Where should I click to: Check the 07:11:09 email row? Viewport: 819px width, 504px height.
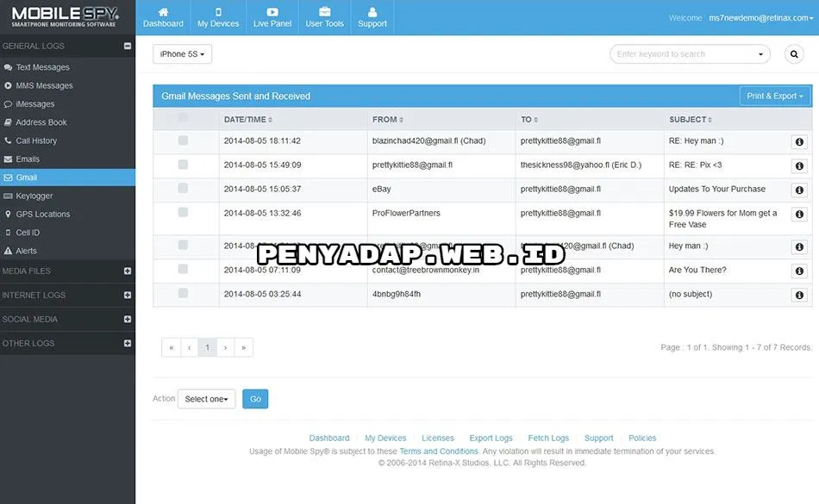[183, 269]
